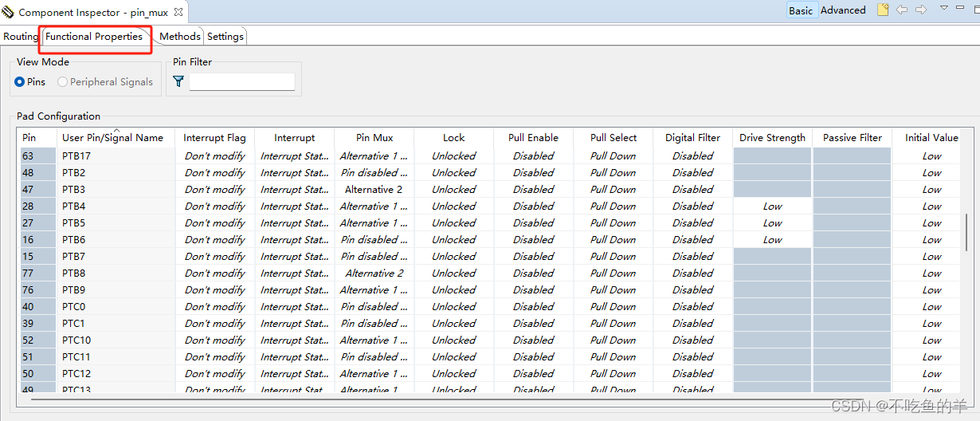980x421 pixels.
Task: Select the Pins view mode radio button
Action: [x=19, y=81]
